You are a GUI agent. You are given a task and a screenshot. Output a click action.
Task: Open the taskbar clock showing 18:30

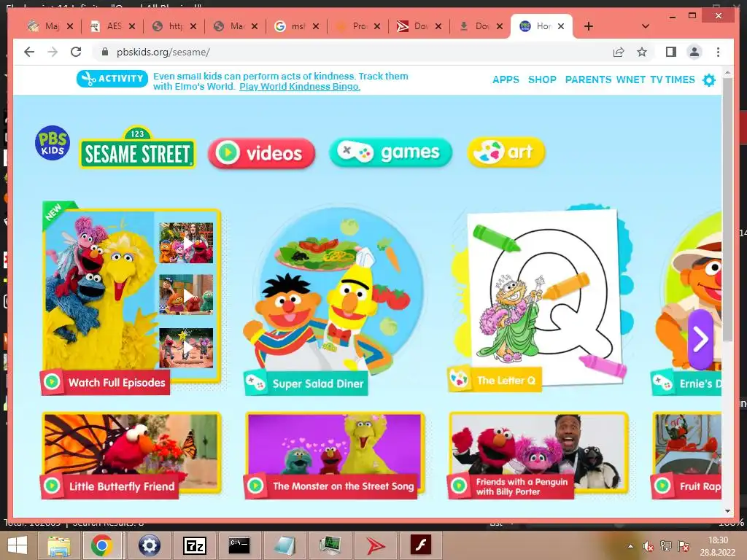pos(718,546)
